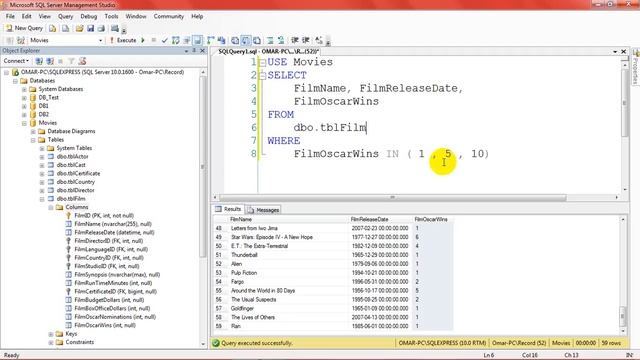This screenshot has height=360, width=640.
Task: Select the FilmOscarWins column in tree
Action: [x=105, y=325]
